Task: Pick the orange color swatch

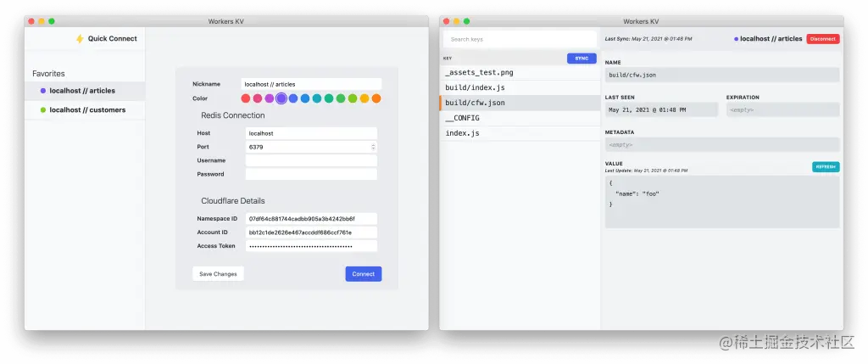Action: pyautogui.click(x=376, y=98)
